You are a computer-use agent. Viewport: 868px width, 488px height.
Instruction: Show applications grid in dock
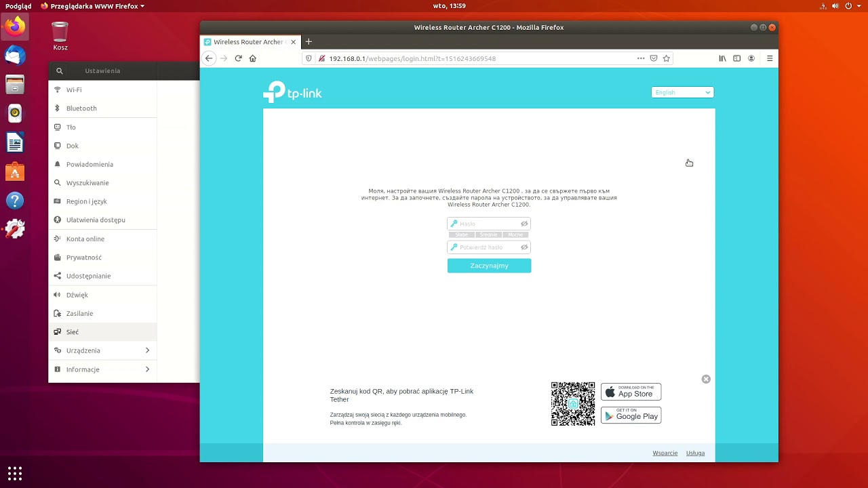pos(15,473)
